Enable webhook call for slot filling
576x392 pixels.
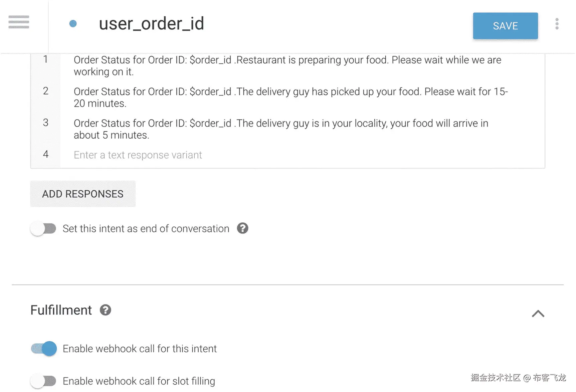coord(43,381)
